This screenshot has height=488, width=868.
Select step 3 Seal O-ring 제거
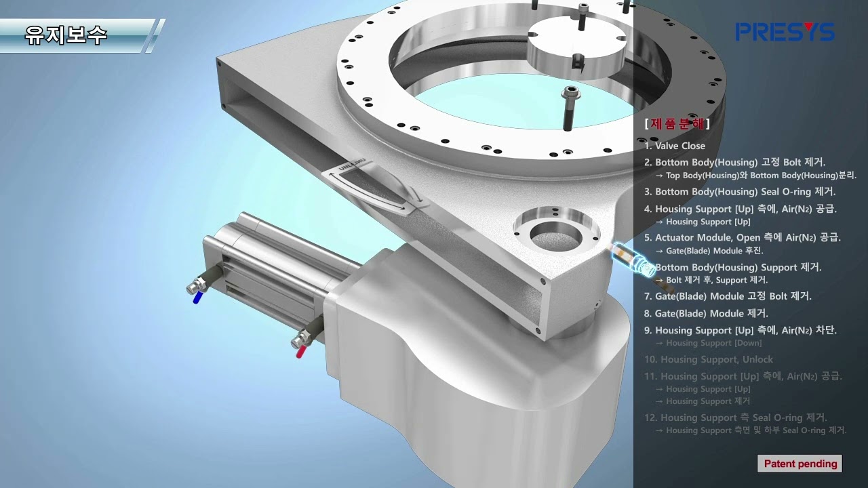(740, 192)
